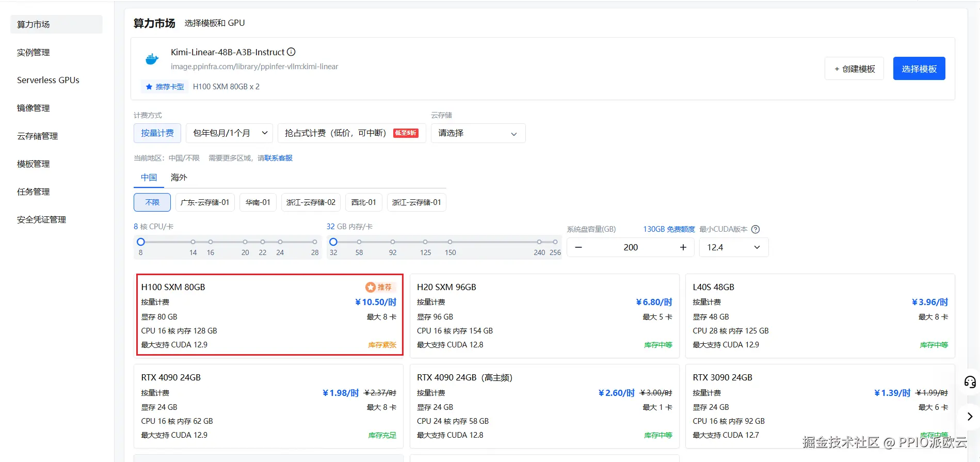
Task: Select the 华南-01 region
Action: 258,202
